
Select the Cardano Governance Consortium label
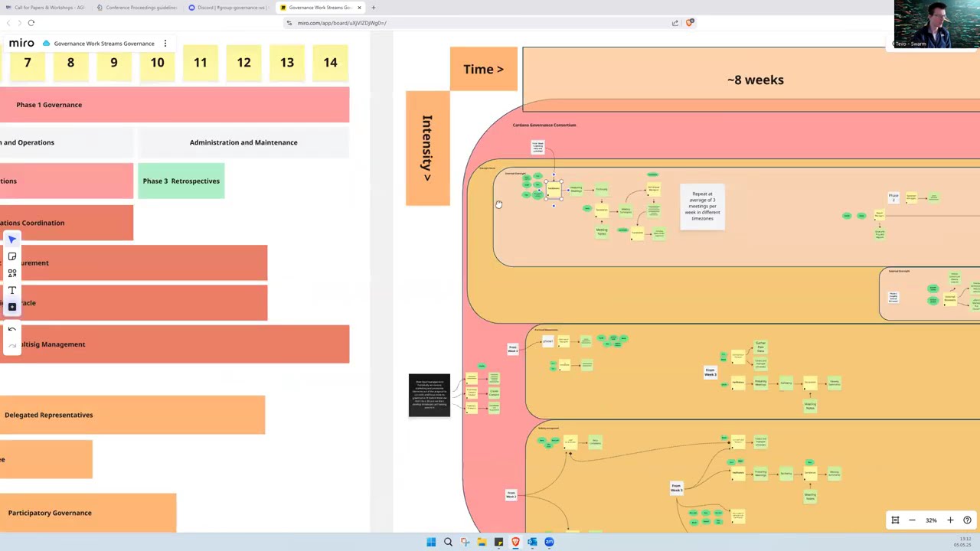coord(544,125)
